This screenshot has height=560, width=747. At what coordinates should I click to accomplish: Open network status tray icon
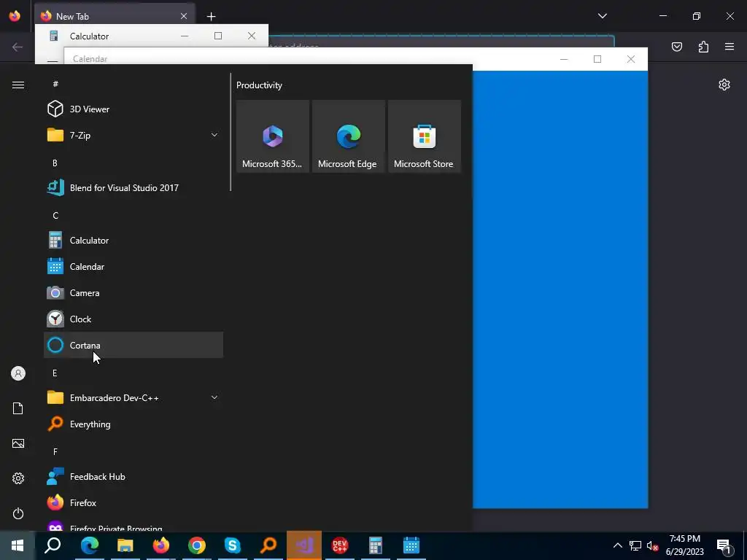[635, 545]
